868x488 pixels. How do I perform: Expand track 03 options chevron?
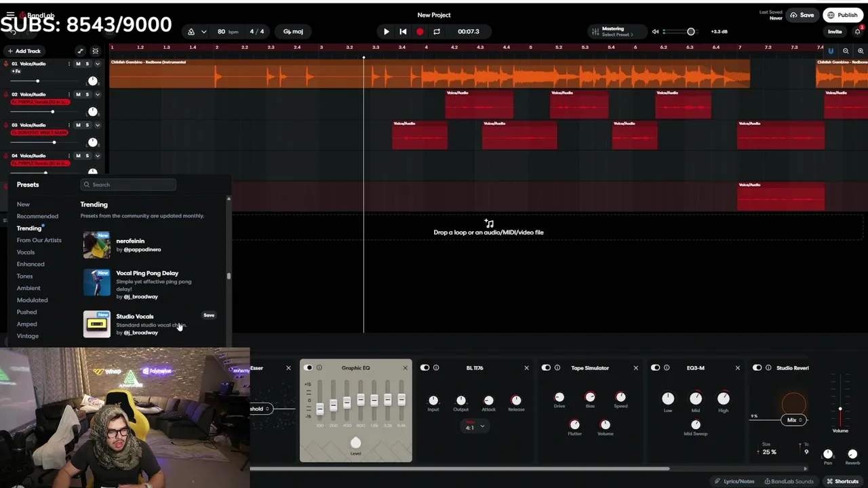coord(97,125)
